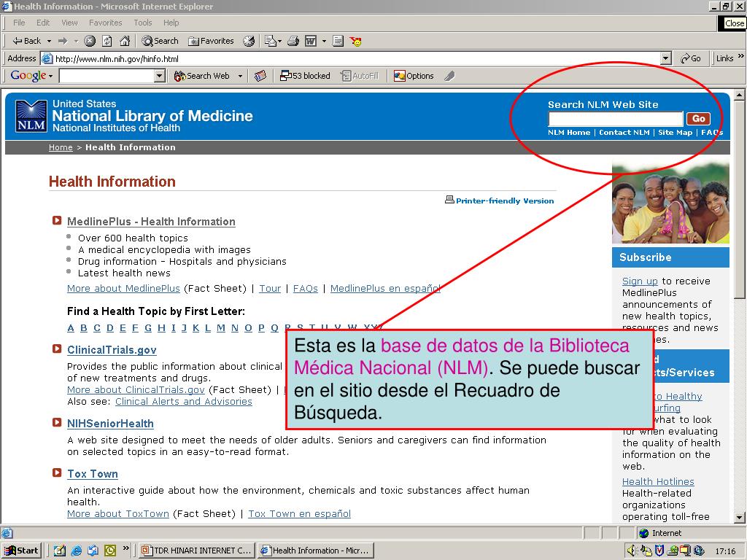The height and width of the screenshot is (560, 747).
Task: Open the NIHSeniorHealth link
Action: click(x=110, y=424)
